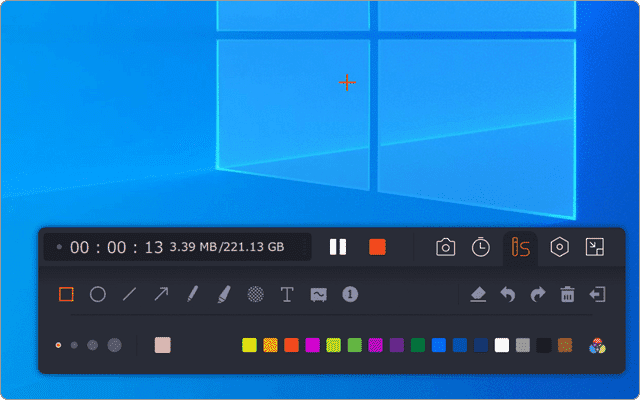Open the custom color palette picker

click(598, 346)
